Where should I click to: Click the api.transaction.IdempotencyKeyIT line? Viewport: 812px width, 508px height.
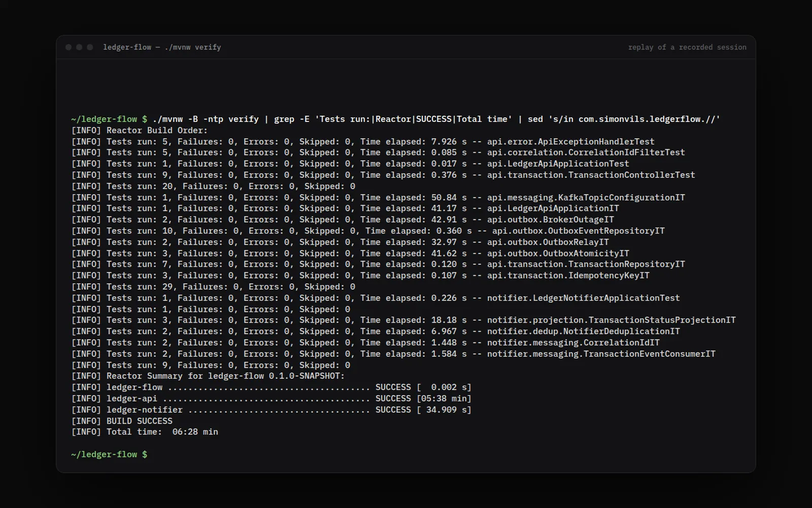click(x=360, y=275)
